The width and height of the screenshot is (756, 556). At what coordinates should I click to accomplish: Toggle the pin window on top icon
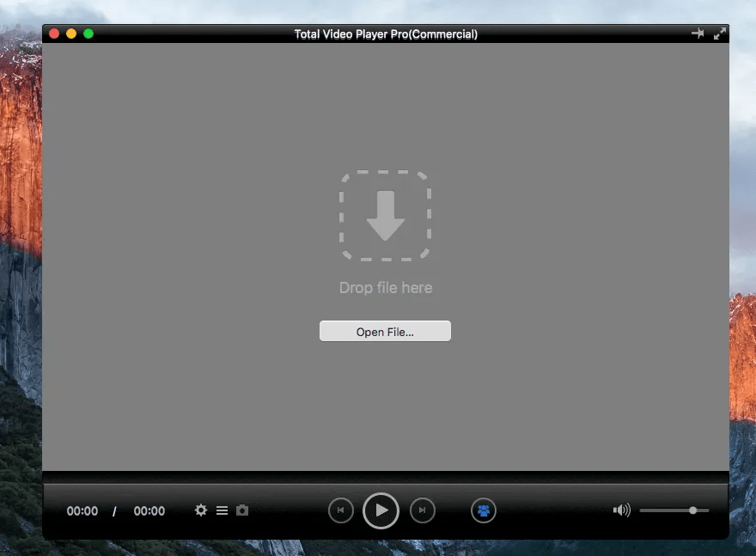tap(698, 34)
